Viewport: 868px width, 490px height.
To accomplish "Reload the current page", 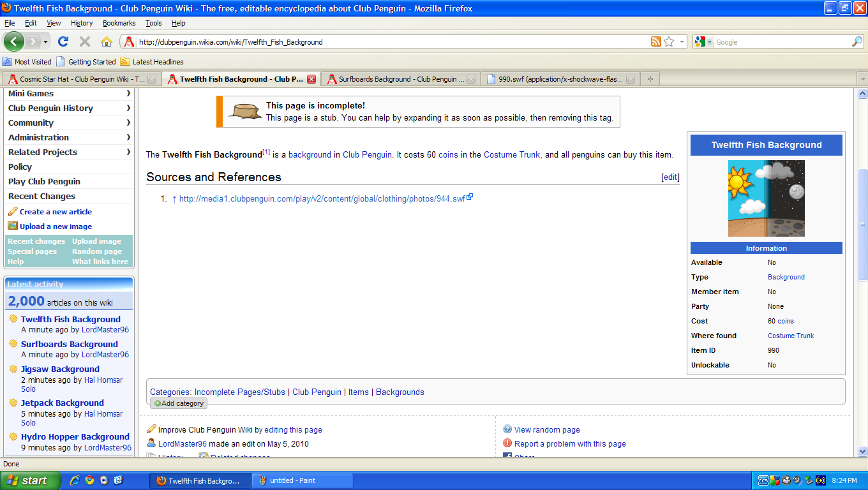I will point(63,41).
